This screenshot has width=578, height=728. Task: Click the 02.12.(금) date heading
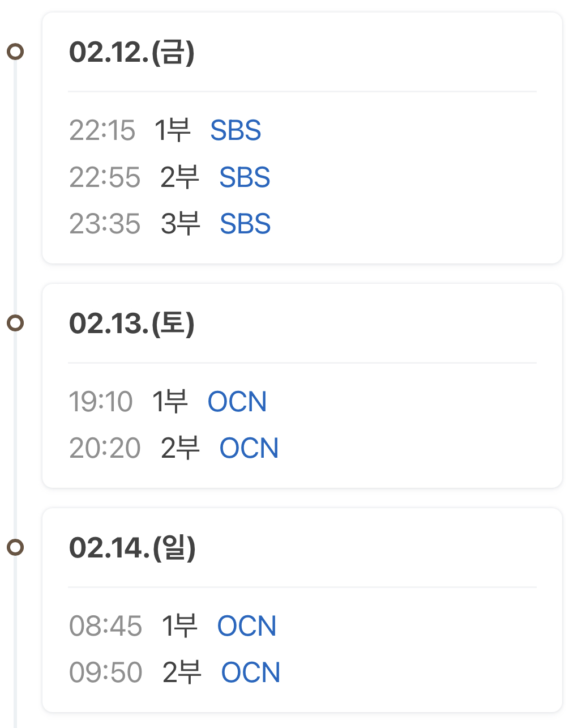coord(132,53)
